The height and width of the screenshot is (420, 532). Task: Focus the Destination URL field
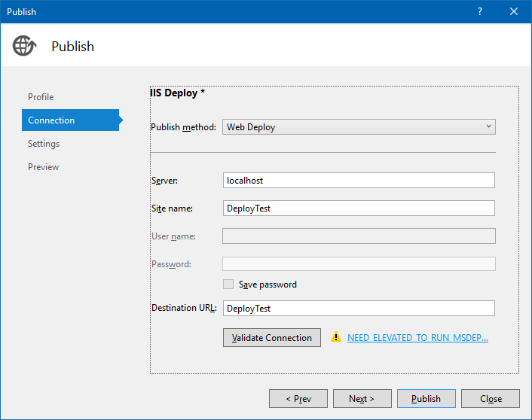click(359, 308)
